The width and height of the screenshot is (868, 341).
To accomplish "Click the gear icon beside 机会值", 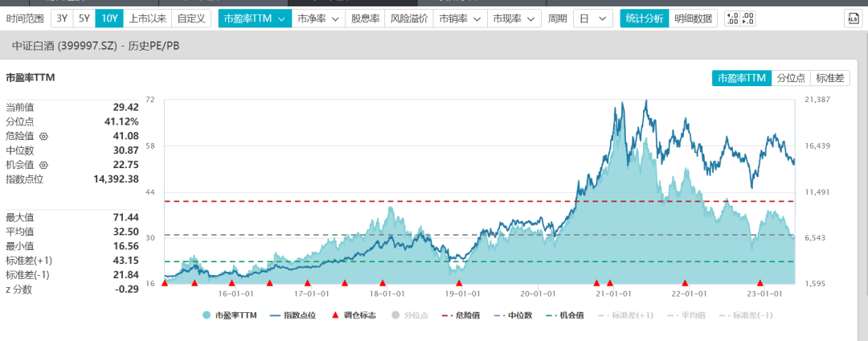I will (43, 166).
